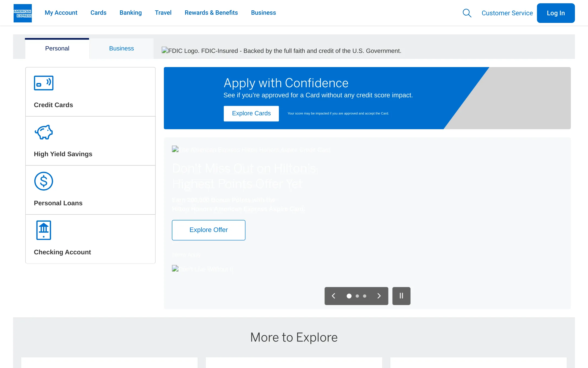
Task: Go to next carousel slide
Action: [379, 296]
